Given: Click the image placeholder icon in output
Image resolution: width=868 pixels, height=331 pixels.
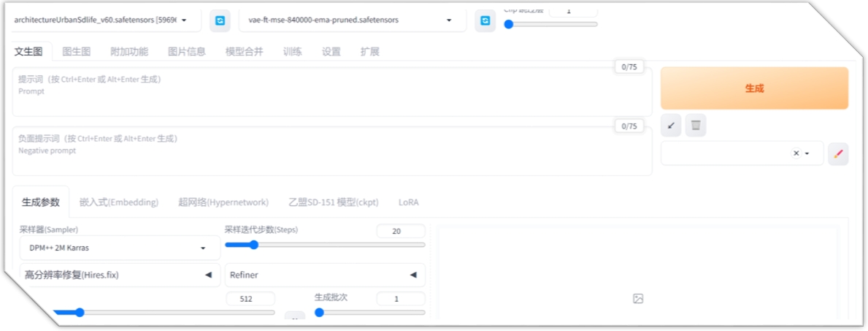Looking at the screenshot, I should pyautogui.click(x=638, y=298).
